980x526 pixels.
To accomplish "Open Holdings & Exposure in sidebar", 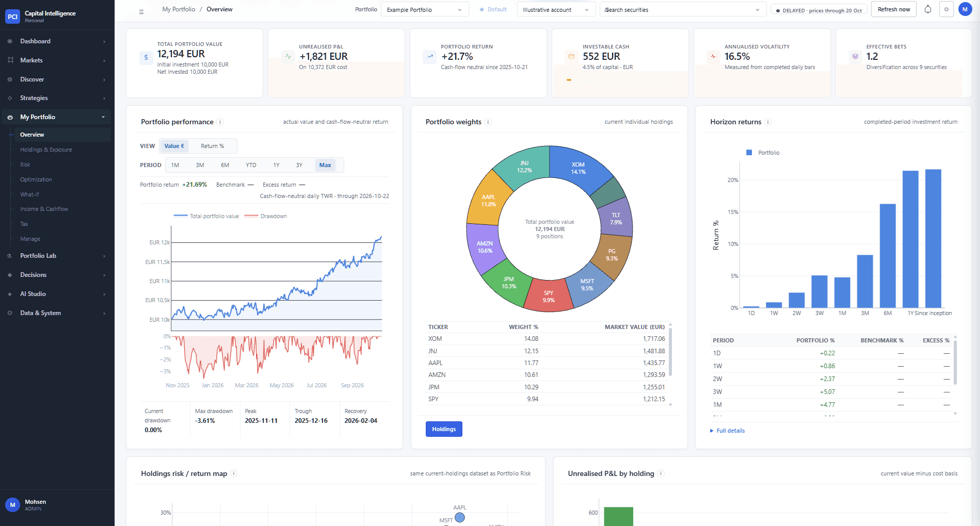I will point(46,150).
